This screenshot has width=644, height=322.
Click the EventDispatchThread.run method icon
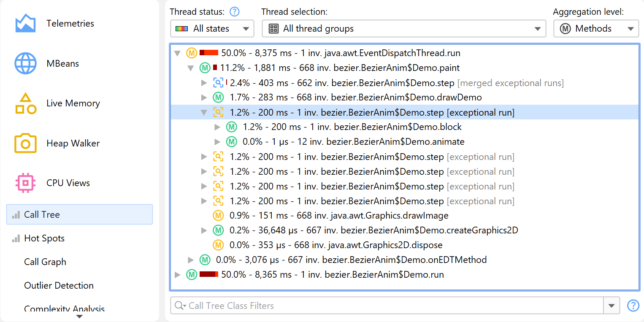point(192,53)
